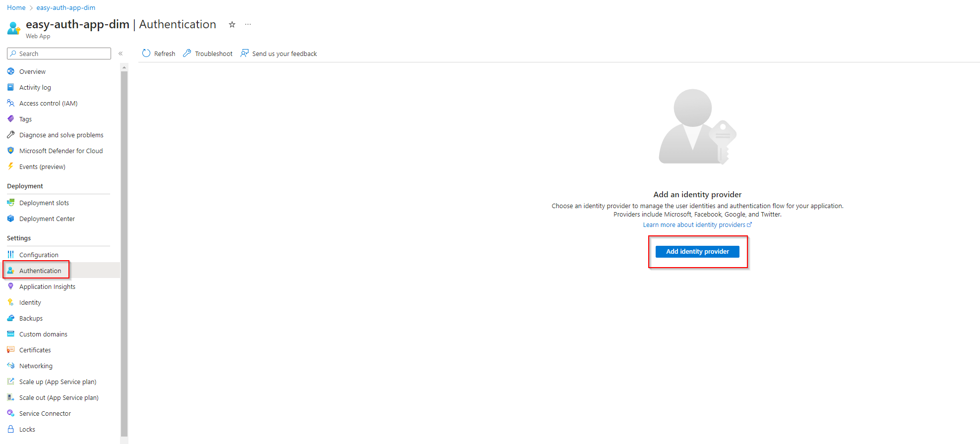Image resolution: width=980 pixels, height=444 pixels.
Task: Click the Configuration bars icon
Action: coord(10,255)
